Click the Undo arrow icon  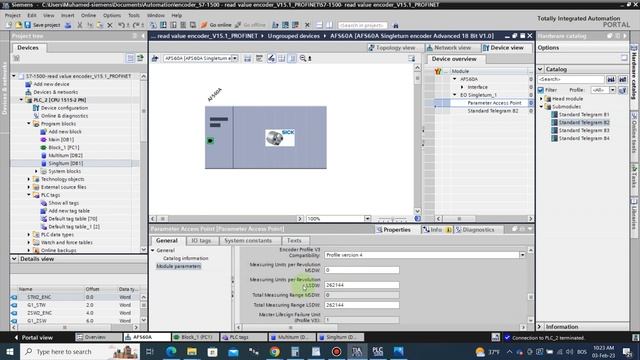pos(121,25)
